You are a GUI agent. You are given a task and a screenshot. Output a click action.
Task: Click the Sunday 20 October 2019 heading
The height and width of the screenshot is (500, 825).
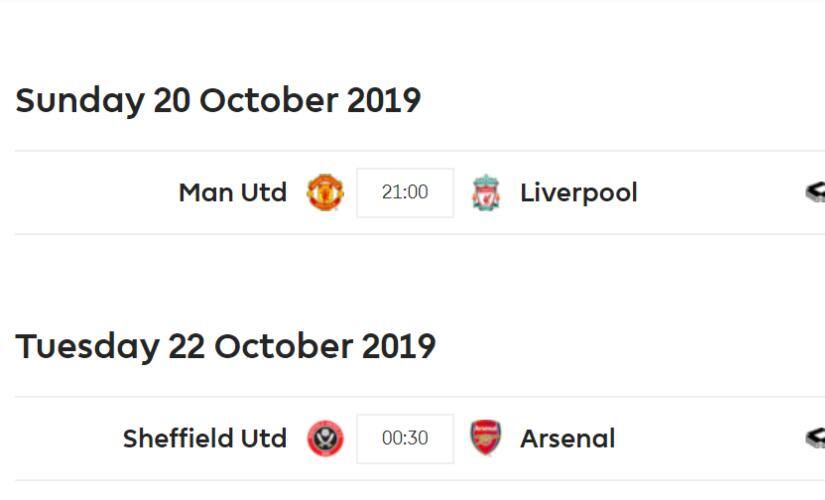[x=218, y=101]
